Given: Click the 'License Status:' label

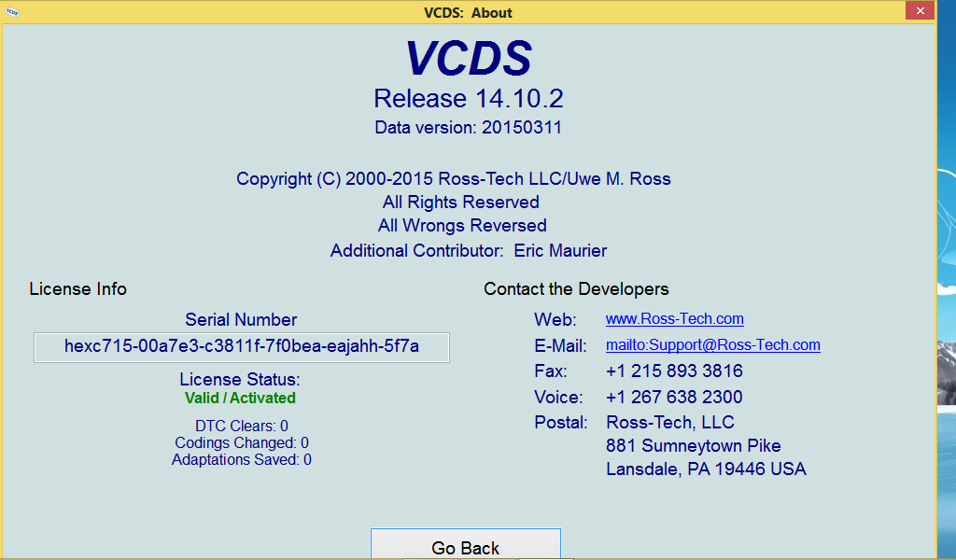Looking at the screenshot, I should (x=240, y=380).
